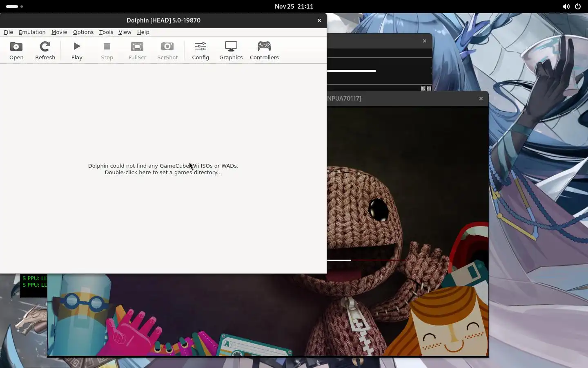
Task: Click the white progress bar in the dark window
Action: pos(351,71)
